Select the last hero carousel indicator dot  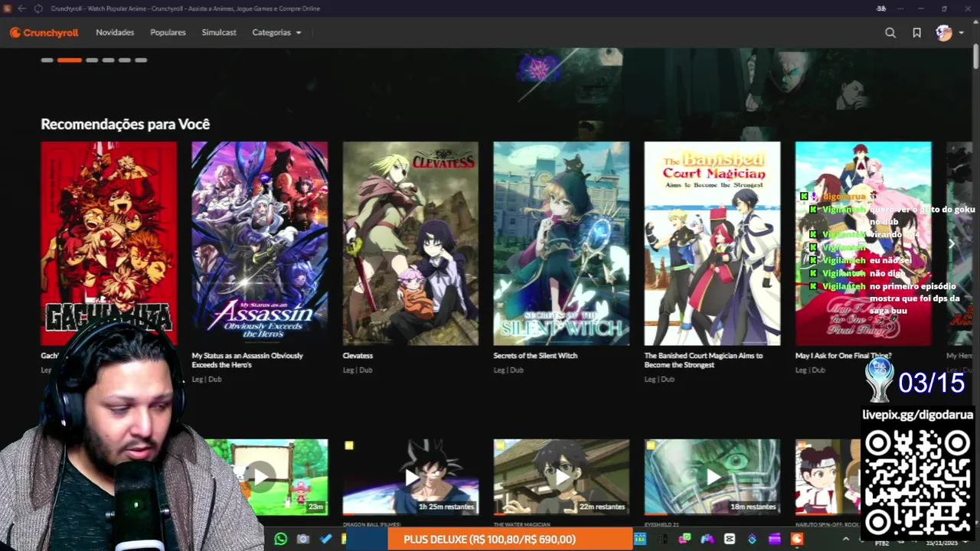click(141, 60)
